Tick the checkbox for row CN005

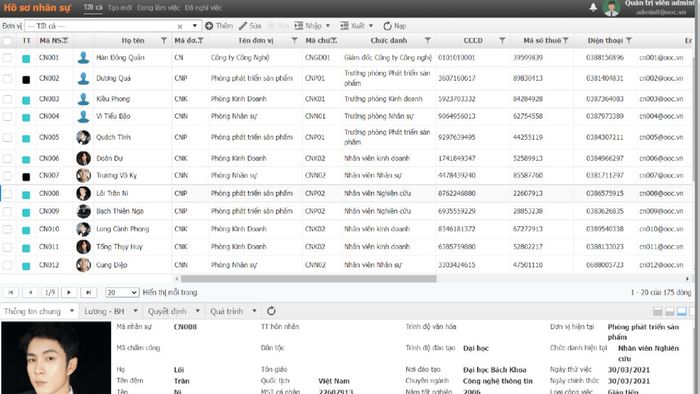[7, 137]
